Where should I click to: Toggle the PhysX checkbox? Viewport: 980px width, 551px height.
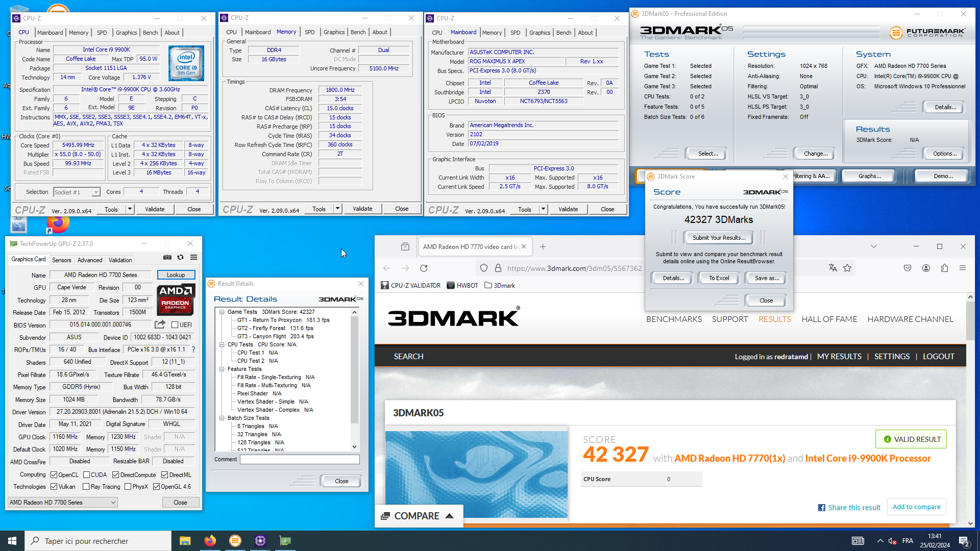tap(128, 487)
